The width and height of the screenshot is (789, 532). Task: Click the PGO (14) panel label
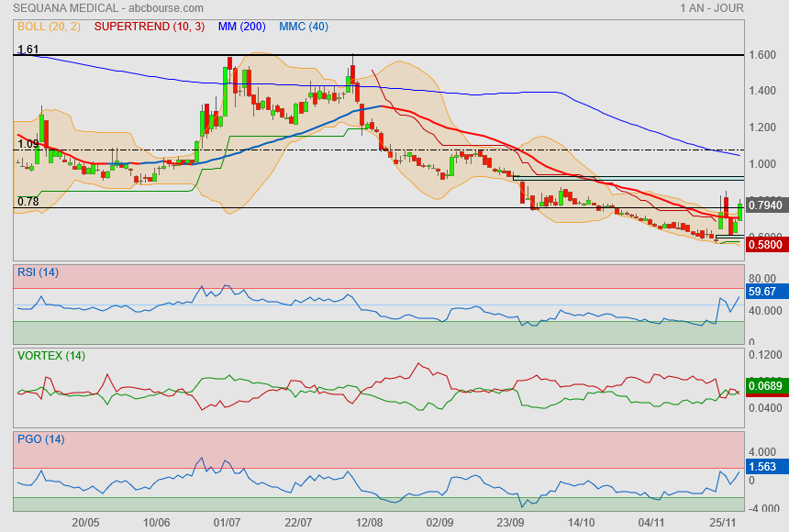tap(40, 438)
